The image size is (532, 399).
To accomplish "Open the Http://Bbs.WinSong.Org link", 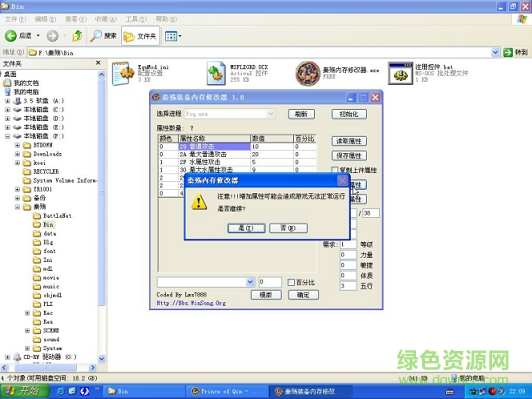I will [x=191, y=303].
